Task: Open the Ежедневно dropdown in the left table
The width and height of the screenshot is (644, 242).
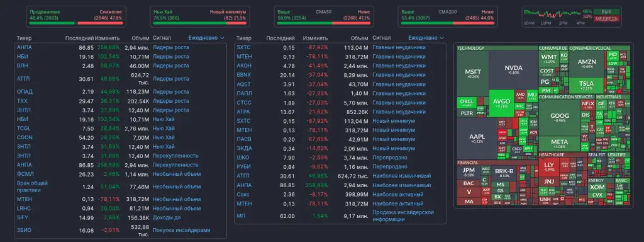Action: tap(206, 38)
